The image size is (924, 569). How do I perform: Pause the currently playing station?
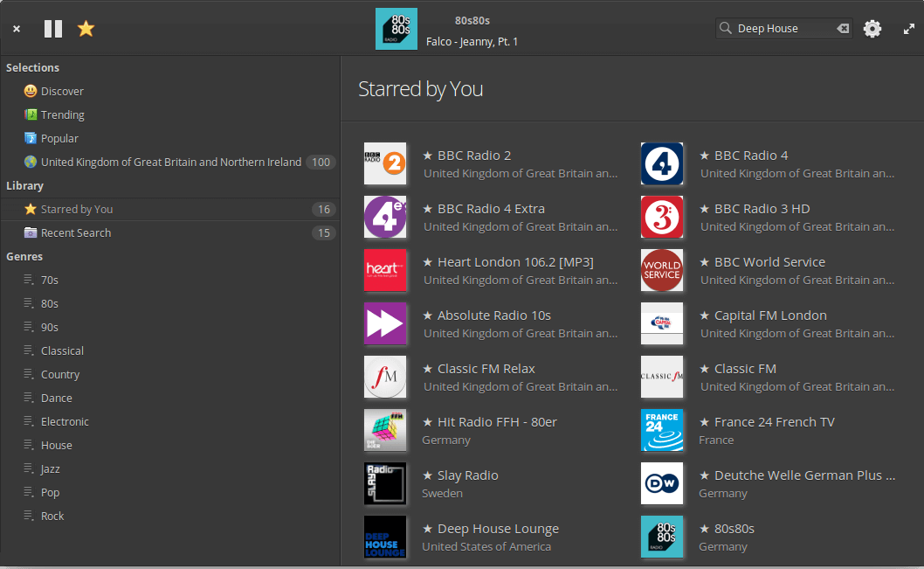[53, 29]
